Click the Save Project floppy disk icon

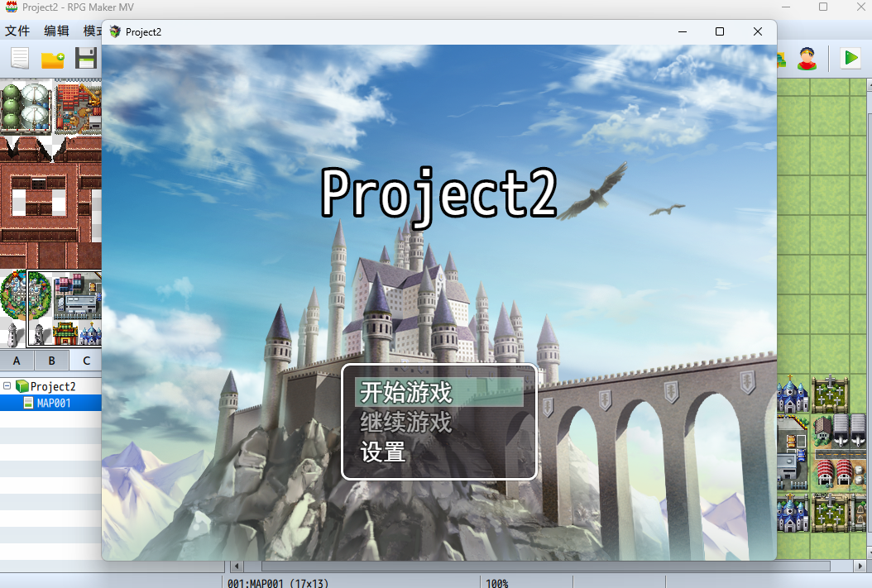(x=86, y=59)
